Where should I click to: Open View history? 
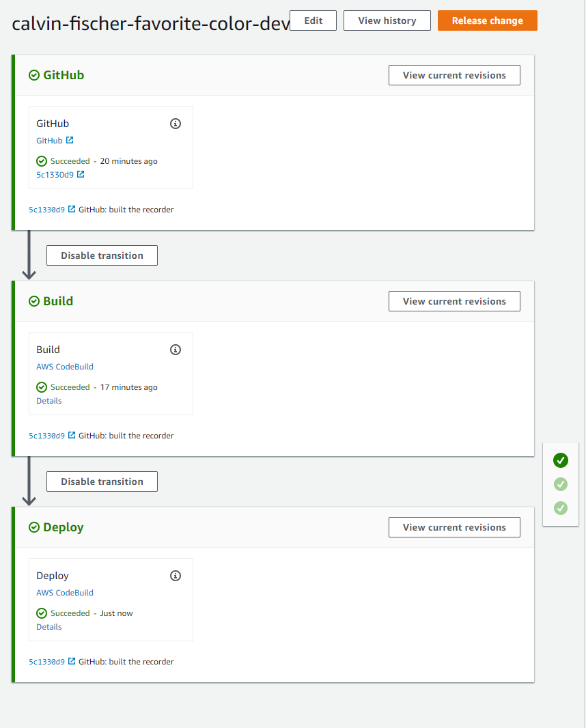point(387,20)
